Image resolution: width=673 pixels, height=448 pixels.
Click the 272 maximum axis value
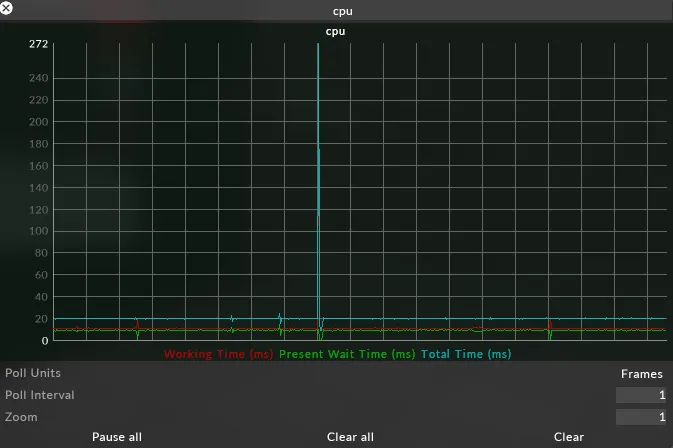coord(39,44)
